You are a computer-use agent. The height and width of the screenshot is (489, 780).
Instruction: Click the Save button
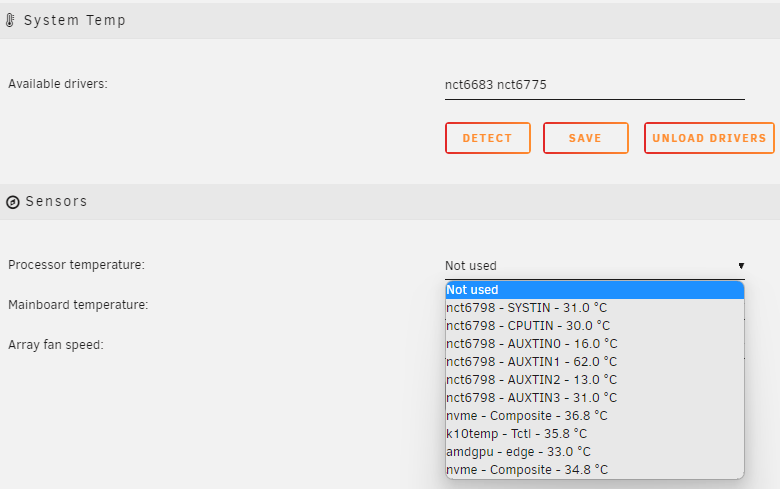[x=585, y=138]
